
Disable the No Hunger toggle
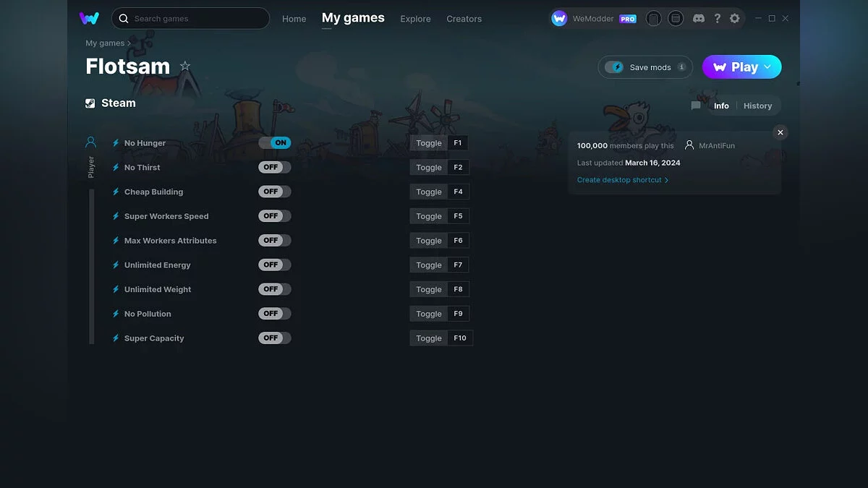pyautogui.click(x=275, y=143)
